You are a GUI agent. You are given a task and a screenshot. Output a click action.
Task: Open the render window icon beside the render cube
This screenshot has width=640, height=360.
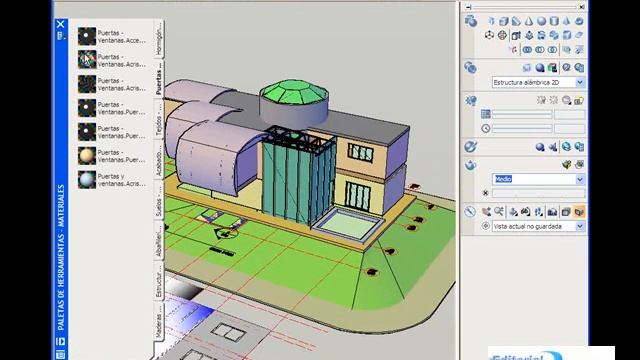(579, 164)
